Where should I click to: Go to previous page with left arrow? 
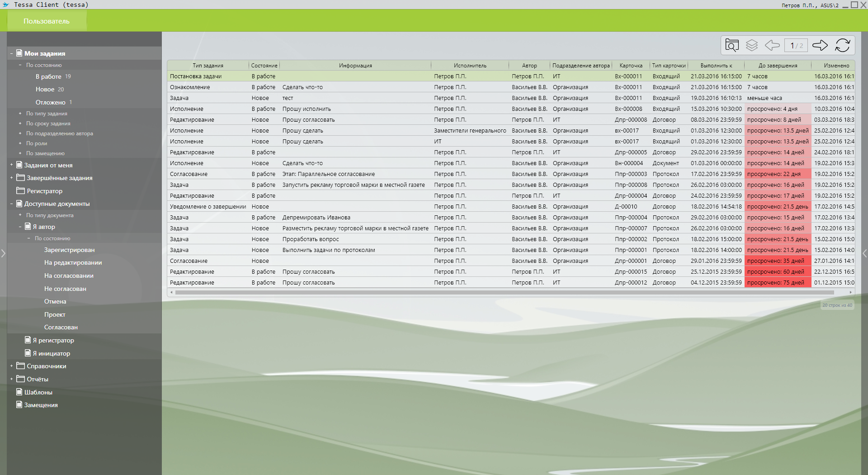(772, 45)
